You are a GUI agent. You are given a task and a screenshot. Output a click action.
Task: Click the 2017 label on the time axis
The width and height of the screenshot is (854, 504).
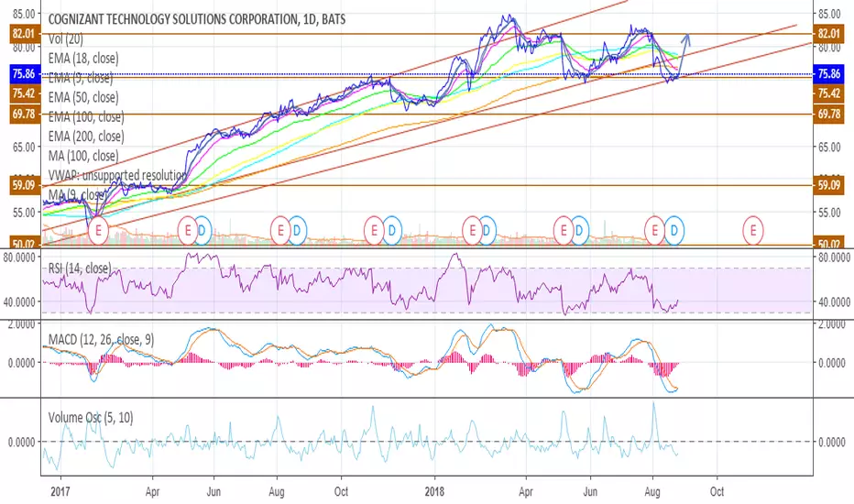(x=60, y=491)
